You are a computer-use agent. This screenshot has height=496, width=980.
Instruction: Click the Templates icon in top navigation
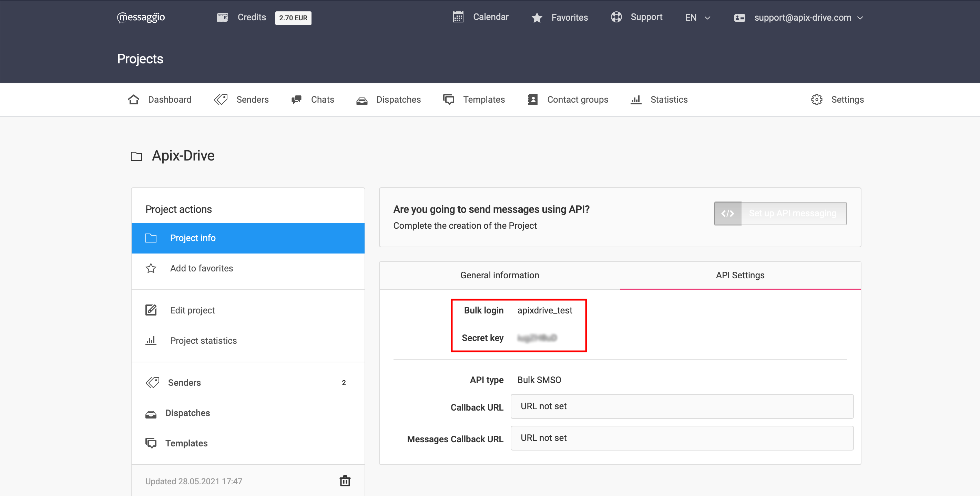(x=449, y=100)
